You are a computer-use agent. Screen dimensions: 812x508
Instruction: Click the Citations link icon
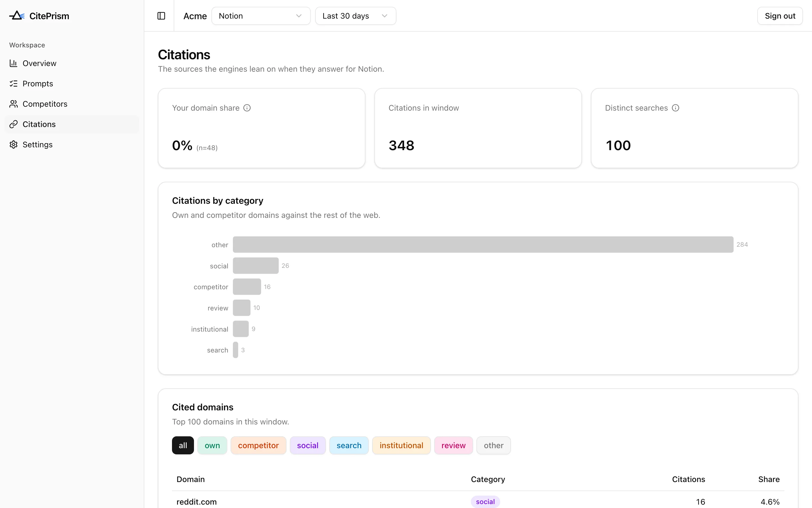pyautogui.click(x=14, y=124)
